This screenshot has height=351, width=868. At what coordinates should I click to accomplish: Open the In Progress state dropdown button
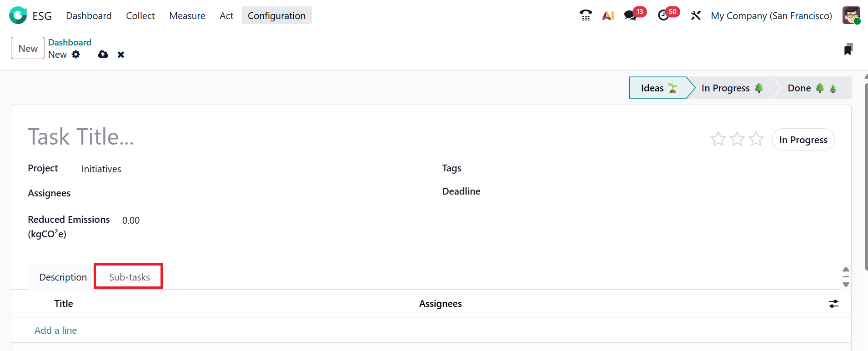(803, 140)
